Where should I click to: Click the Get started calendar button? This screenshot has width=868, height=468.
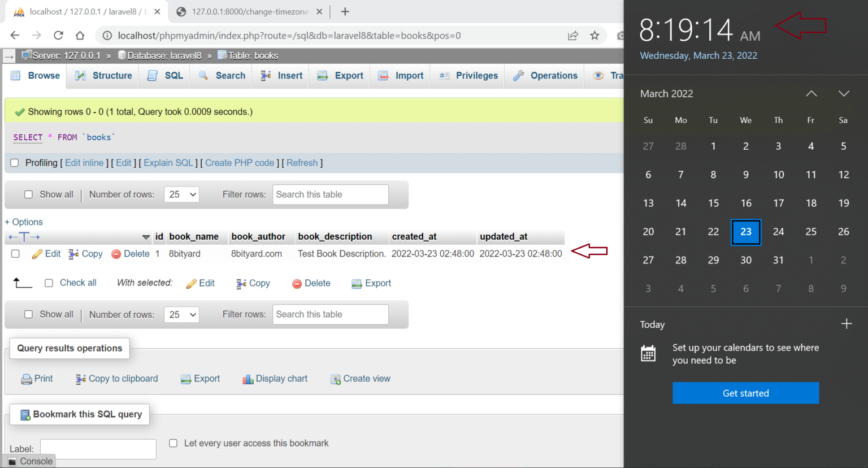pyautogui.click(x=745, y=393)
